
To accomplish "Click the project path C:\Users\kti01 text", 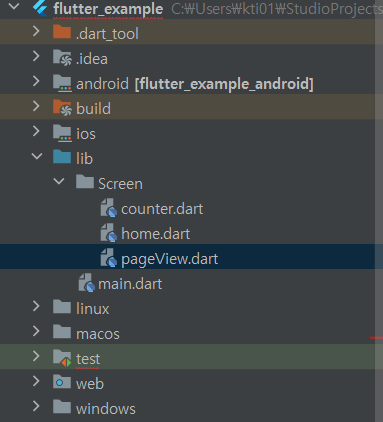I will 277,9.
